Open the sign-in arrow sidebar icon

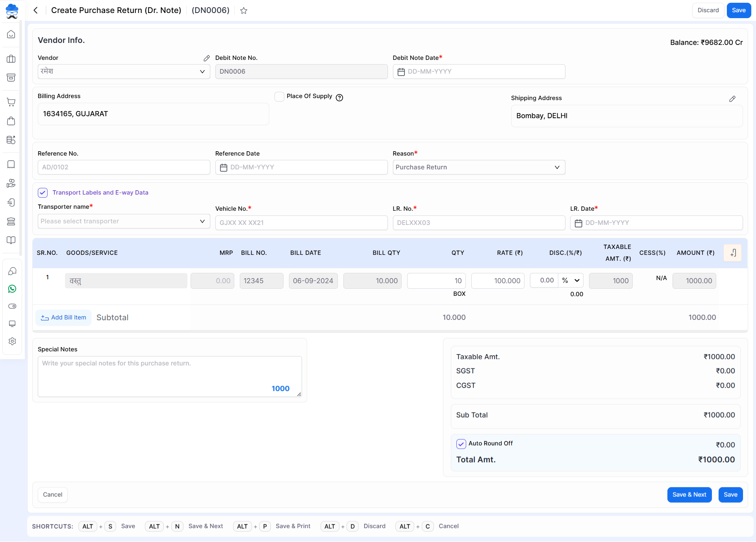coord(11,202)
